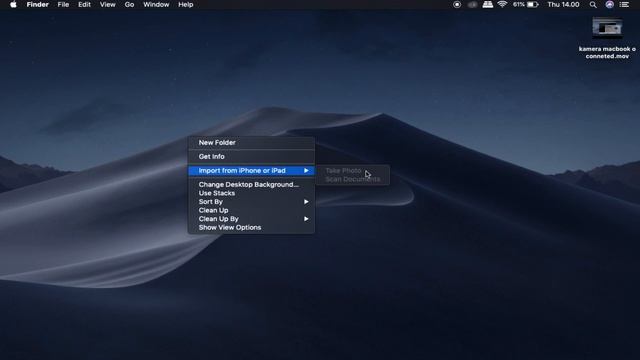Select kamera macbook .mov file on desktop
Viewport: 640px width, 360px height.
coord(607,38)
